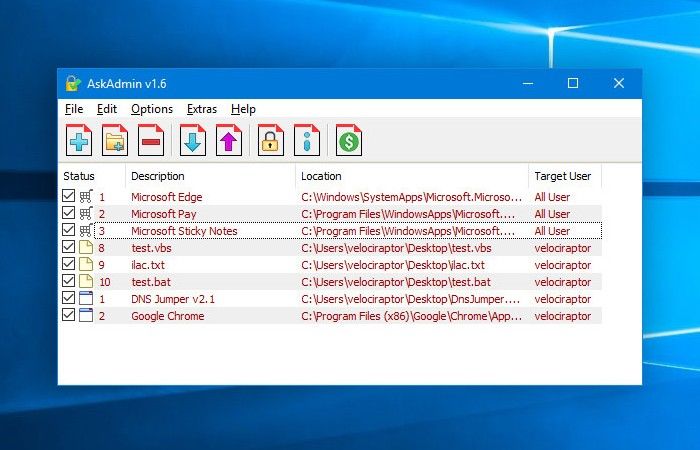Click the Info toolbar icon

(307, 141)
